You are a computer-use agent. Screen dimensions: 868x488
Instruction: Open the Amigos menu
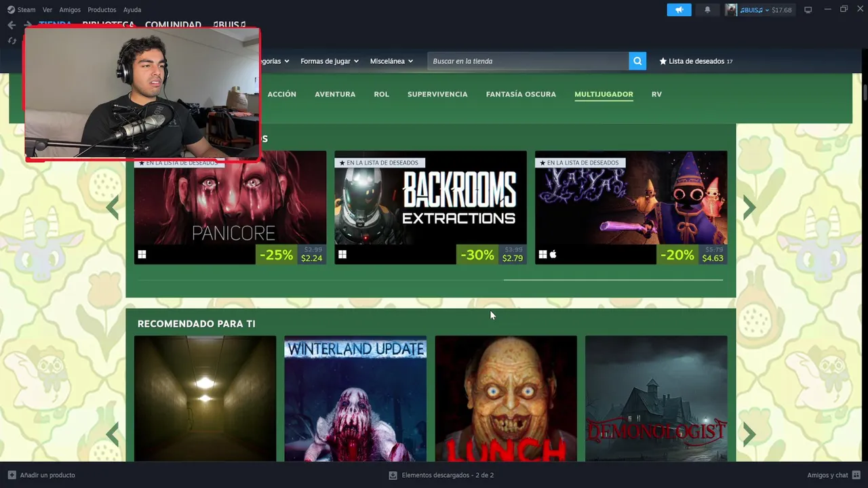70,9
